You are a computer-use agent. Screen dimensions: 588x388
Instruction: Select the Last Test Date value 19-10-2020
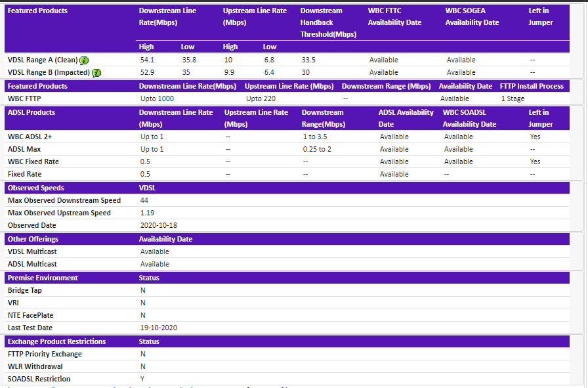pyautogui.click(x=158, y=328)
